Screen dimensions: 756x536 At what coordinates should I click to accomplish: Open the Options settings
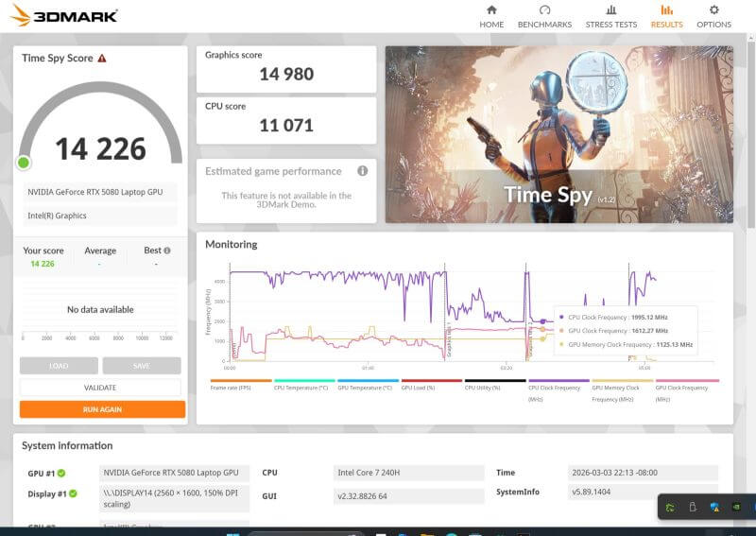tap(713, 16)
